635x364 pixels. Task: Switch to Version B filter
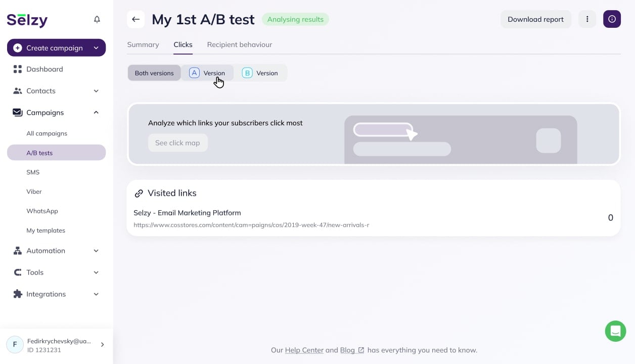pos(260,73)
